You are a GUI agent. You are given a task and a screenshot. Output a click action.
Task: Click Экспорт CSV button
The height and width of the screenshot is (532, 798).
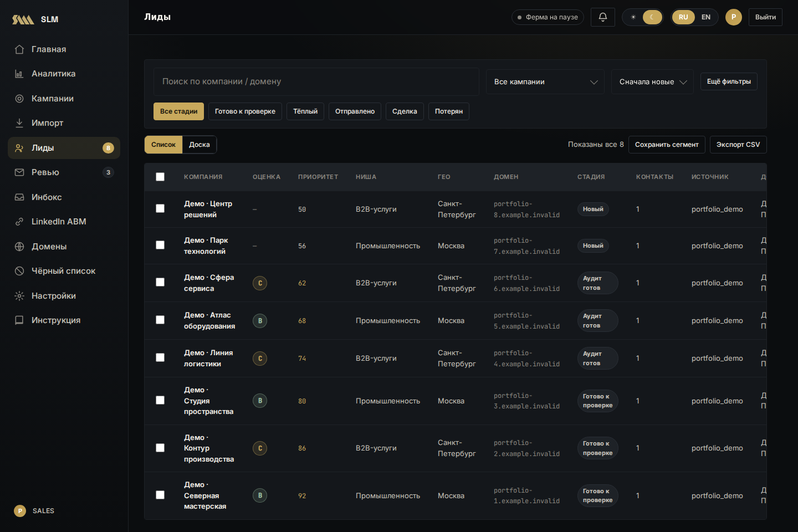click(738, 145)
